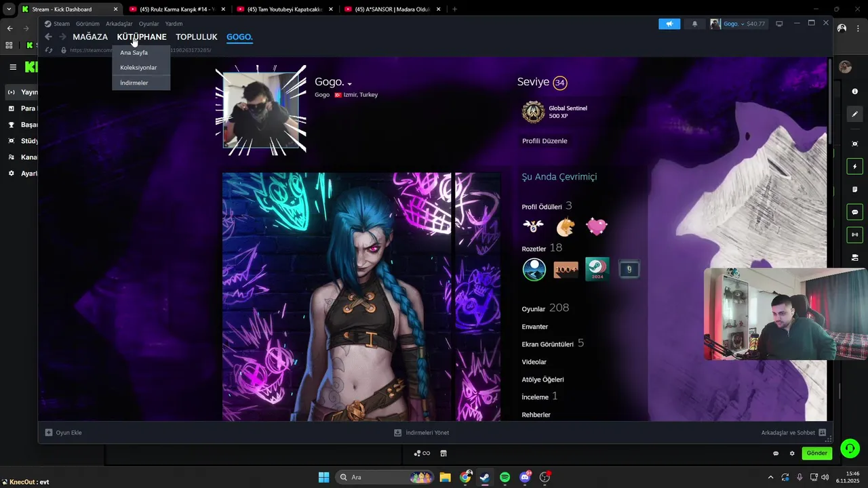Open Discord from the taskbar
Image resolution: width=868 pixels, height=488 pixels.
[525, 477]
